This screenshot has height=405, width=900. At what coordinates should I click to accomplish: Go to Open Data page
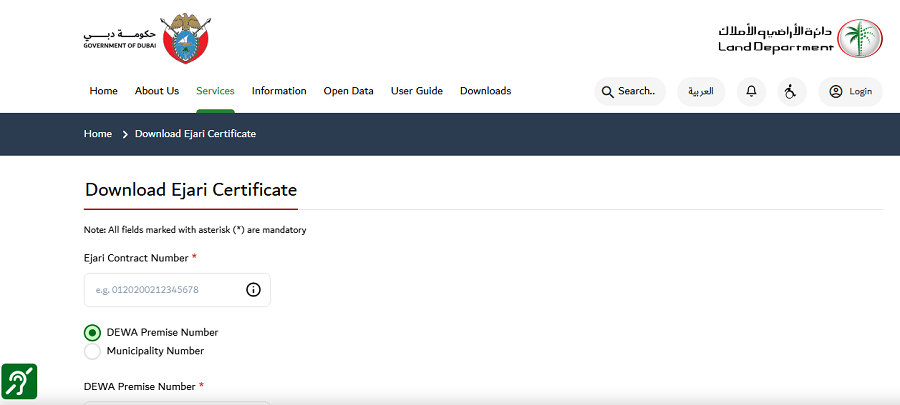(348, 91)
